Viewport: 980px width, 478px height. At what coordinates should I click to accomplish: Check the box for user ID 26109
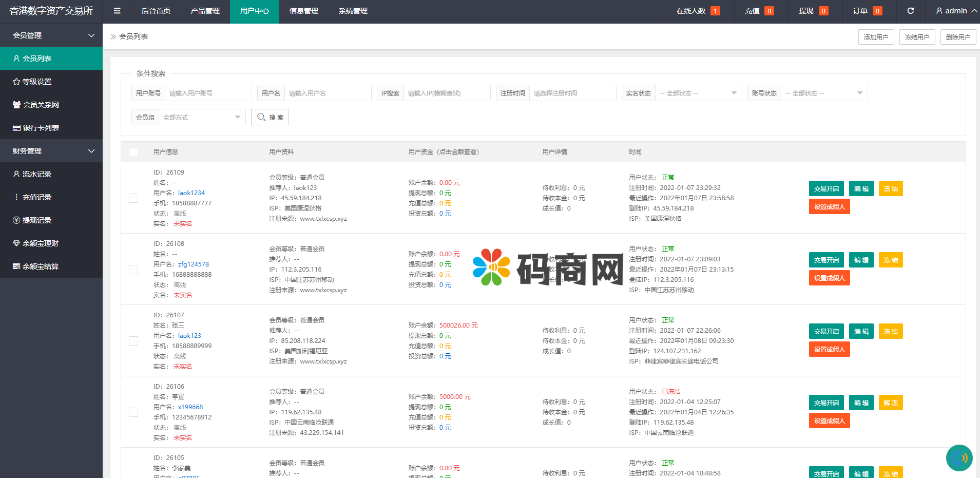[x=133, y=198]
